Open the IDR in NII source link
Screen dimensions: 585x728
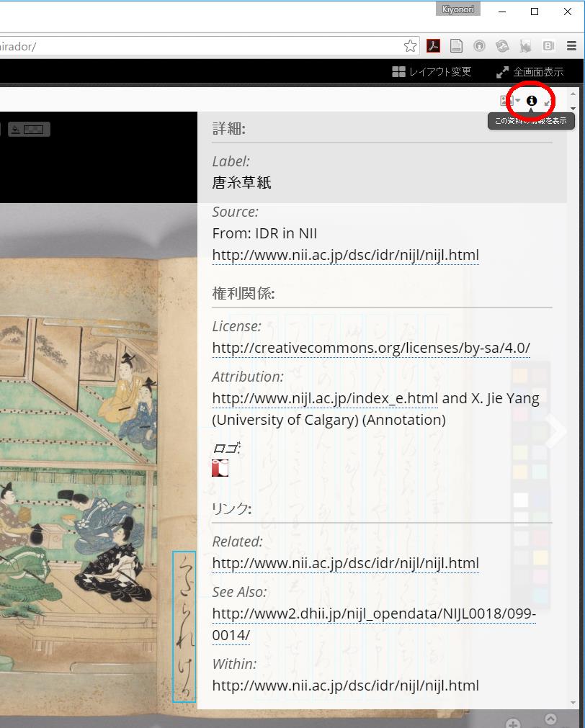point(345,255)
